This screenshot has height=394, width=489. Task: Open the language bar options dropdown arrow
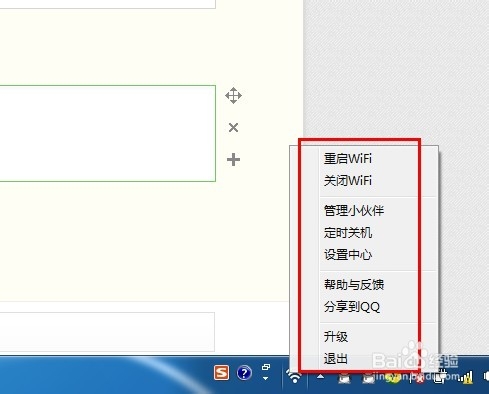click(266, 378)
